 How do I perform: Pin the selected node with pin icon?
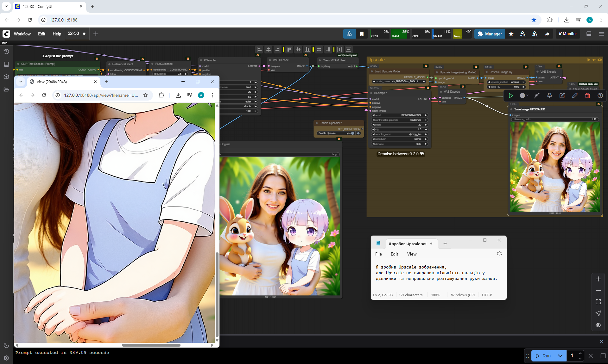[549, 96]
